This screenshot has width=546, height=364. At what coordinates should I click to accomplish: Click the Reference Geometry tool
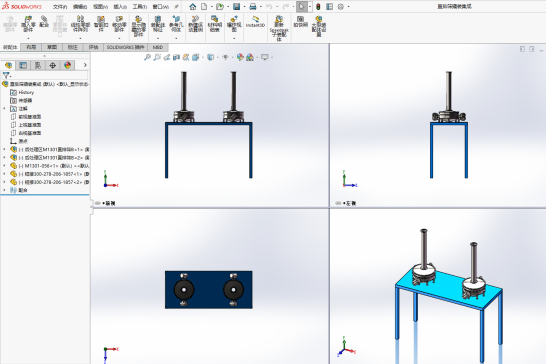(176, 24)
